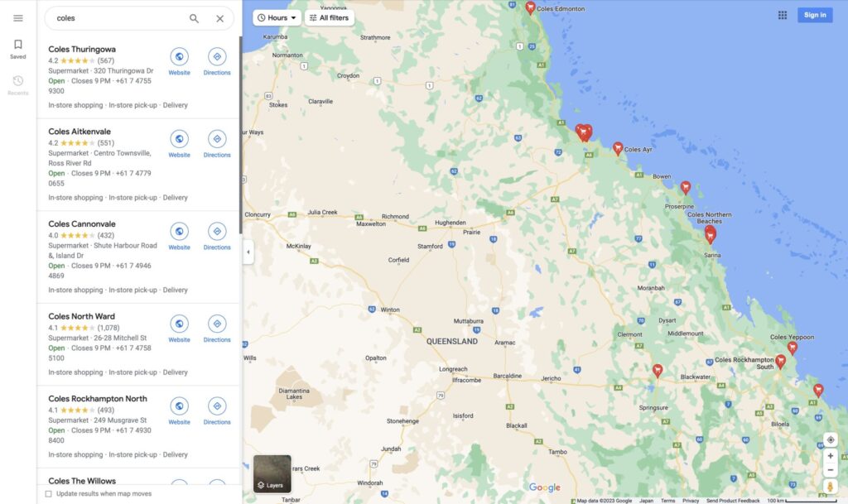The height and width of the screenshot is (504, 848).
Task: Open the Recents history panel
Action: coord(18,85)
